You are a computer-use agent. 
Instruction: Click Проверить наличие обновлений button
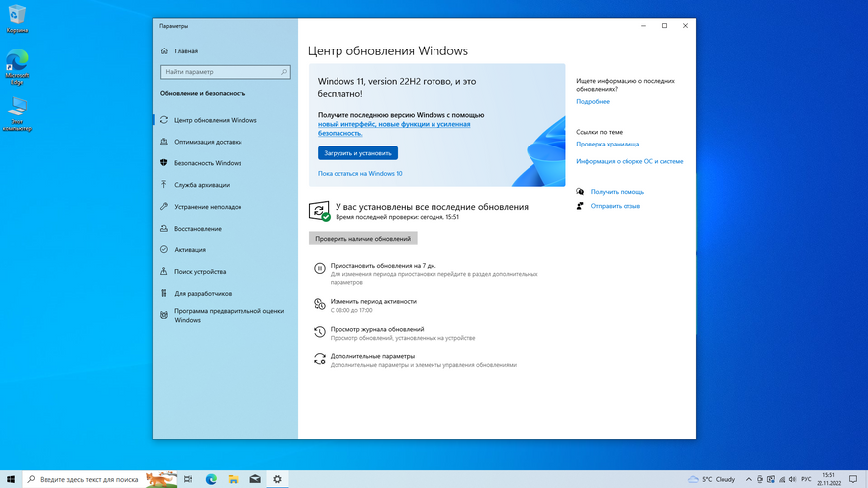tap(362, 239)
